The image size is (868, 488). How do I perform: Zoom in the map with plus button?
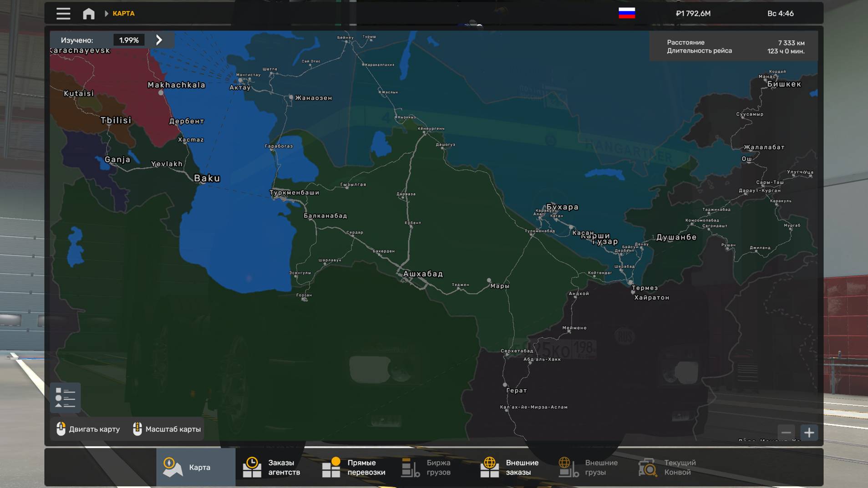[x=809, y=432]
